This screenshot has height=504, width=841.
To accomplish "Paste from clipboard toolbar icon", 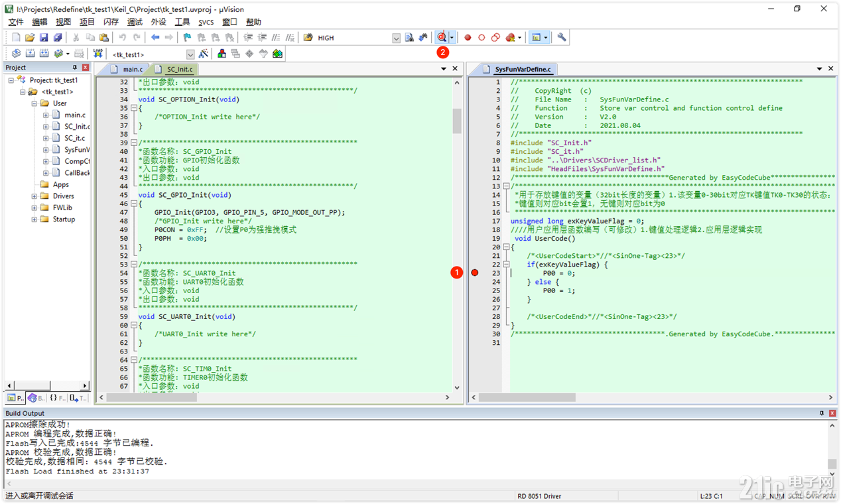I will click(104, 38).
